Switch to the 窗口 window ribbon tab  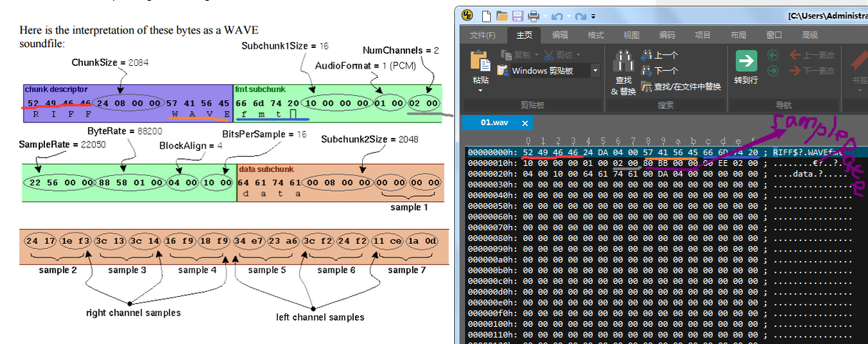tap(774, 35)
